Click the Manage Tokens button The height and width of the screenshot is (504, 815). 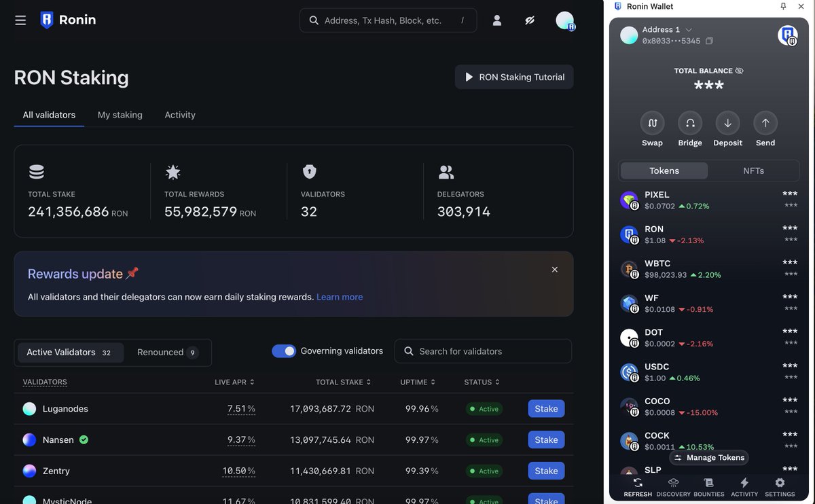pyautogui.click(x=709, y=458)
